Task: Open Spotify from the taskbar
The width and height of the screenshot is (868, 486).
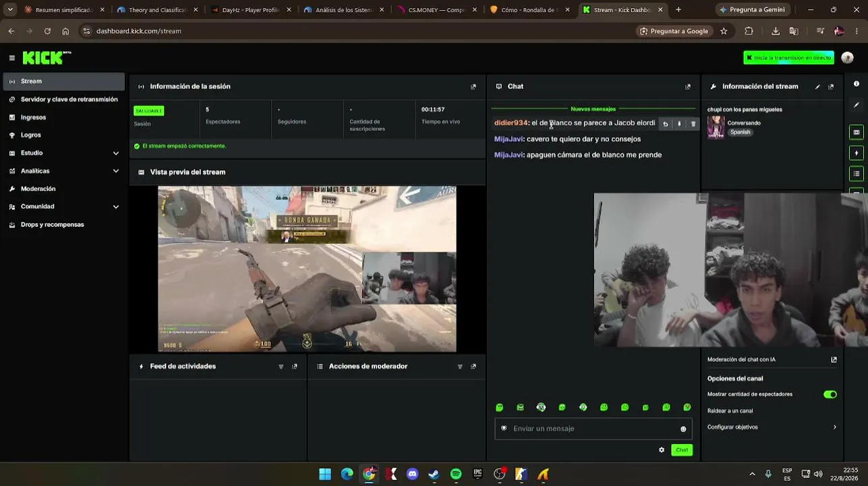Action: (456, 474)
